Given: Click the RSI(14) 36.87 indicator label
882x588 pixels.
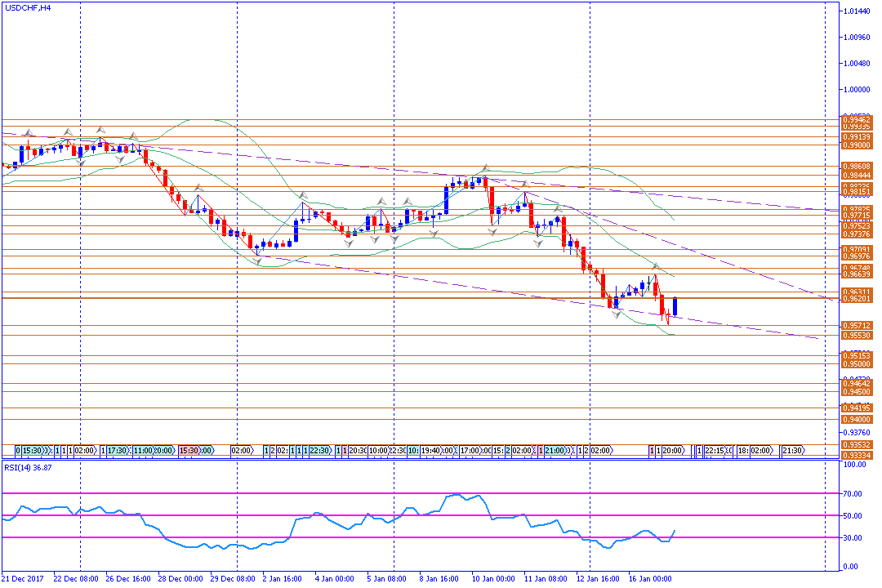Looking at the screenshot, I should tap(28, 468).
